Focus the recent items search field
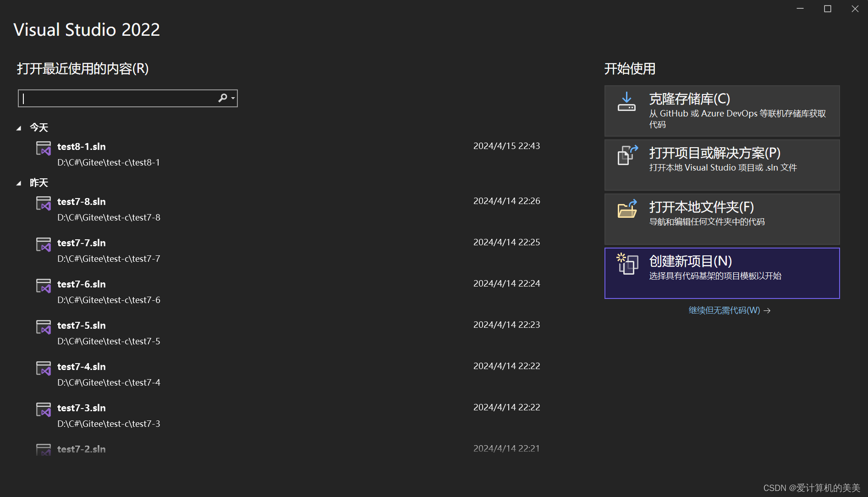The height and width of the screenshot is (497, 868). pos(127,98)
